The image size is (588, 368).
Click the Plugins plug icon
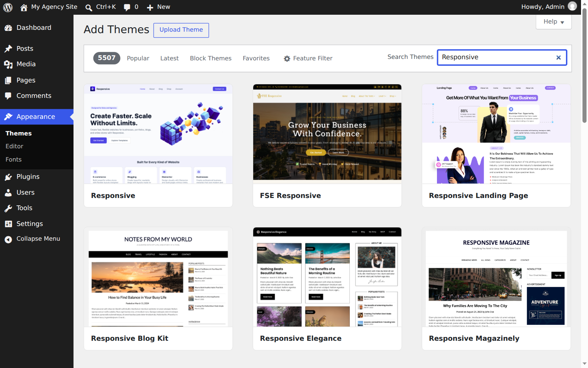coord(8,177)
